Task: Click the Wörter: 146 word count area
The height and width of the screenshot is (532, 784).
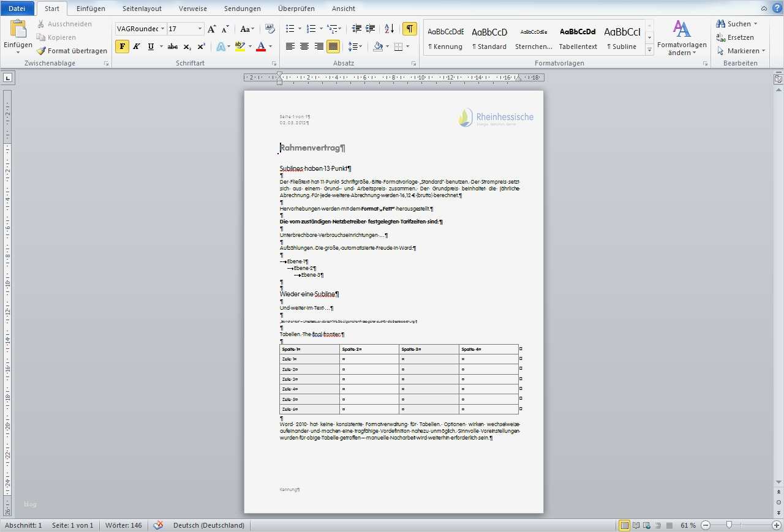Action: pos(123,525)
